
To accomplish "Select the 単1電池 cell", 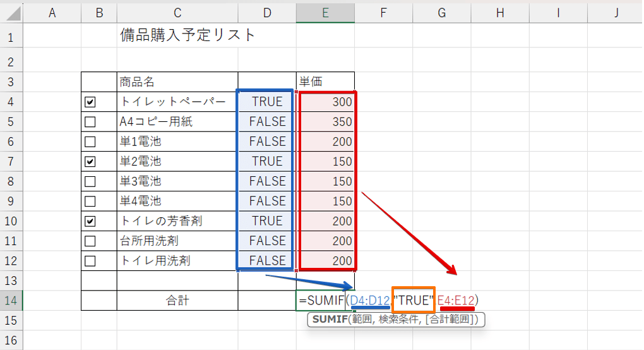I will point(177,142).
